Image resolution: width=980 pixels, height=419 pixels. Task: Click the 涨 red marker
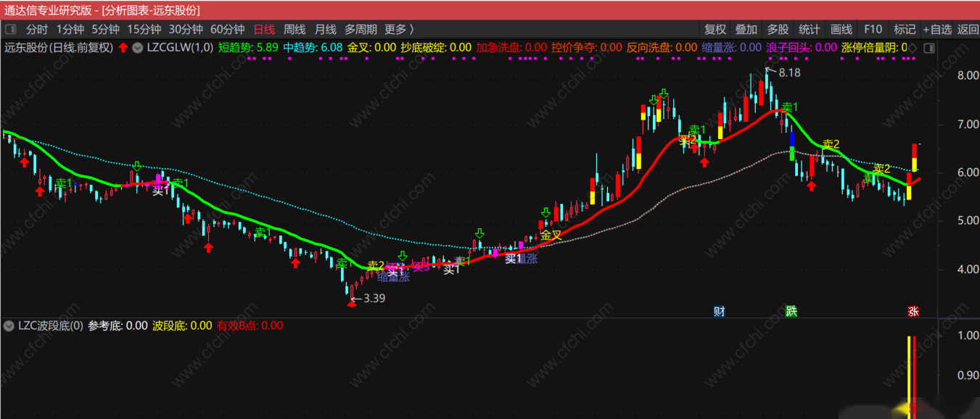(913, 312)
